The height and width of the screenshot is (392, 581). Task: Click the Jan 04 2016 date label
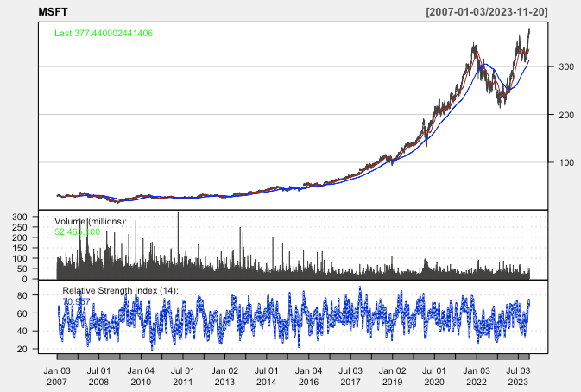309,376
